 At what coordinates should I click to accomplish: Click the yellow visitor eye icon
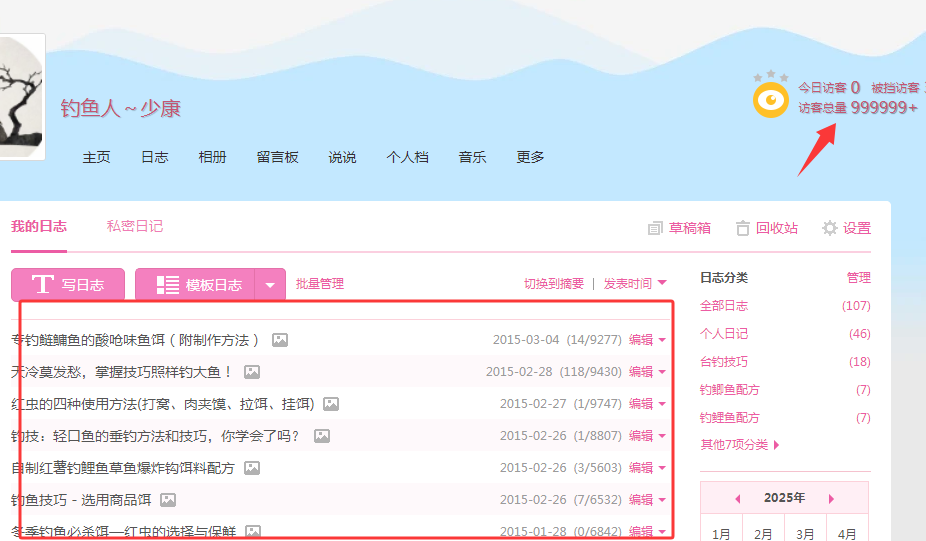(770, 100)
